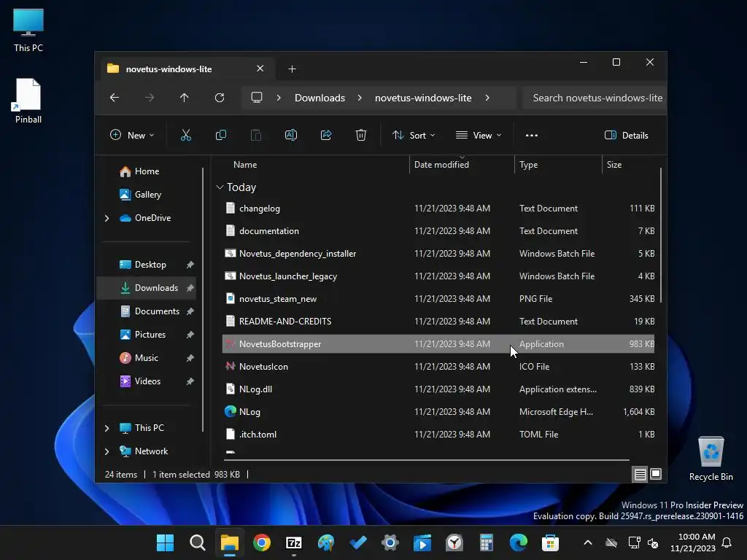This screenshot has width=747, height=560.
Task: Open 7-Zip from the taskbar
Action: [293, 542]
